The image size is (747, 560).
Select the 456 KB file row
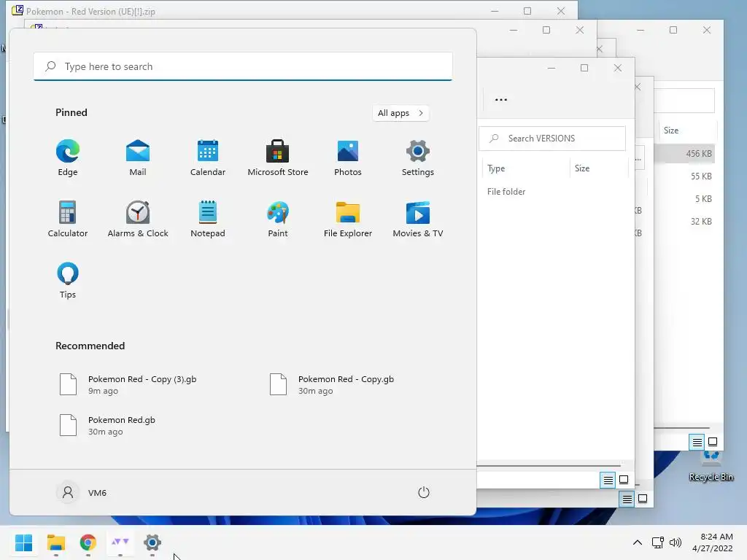[x=684, y=153]
